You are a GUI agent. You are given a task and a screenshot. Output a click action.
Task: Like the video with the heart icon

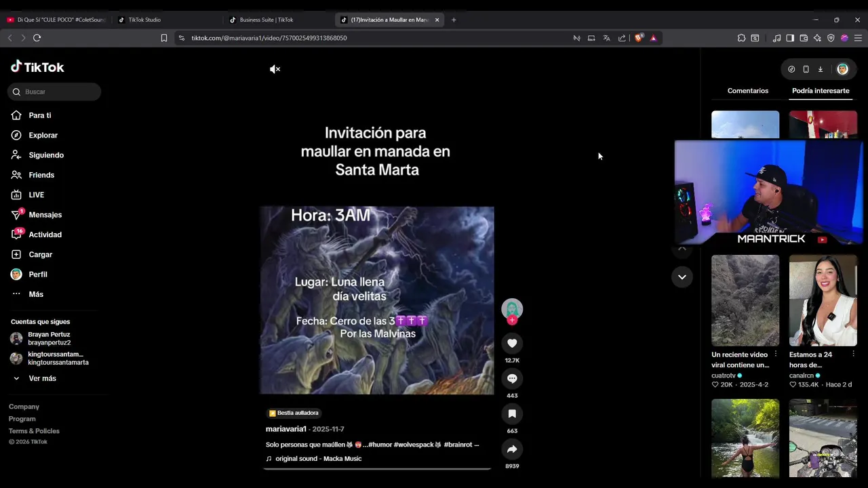pyautogui.click(x=512, y=343)
